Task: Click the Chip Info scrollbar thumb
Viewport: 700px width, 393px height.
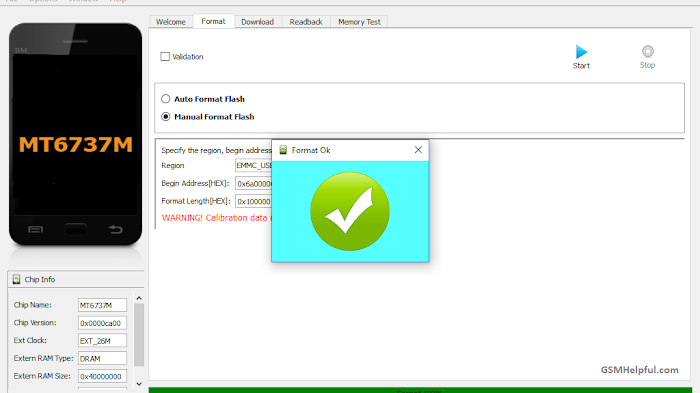Action: 139,335
